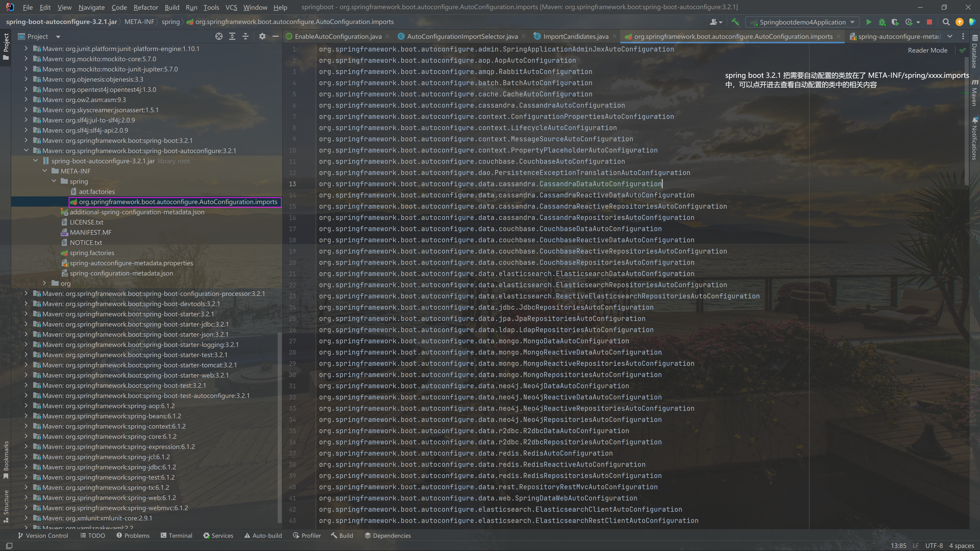Click META-INF breadcrumb in navigation bar
The height and width of the screenshot is (551, 980).
[139, 22]
